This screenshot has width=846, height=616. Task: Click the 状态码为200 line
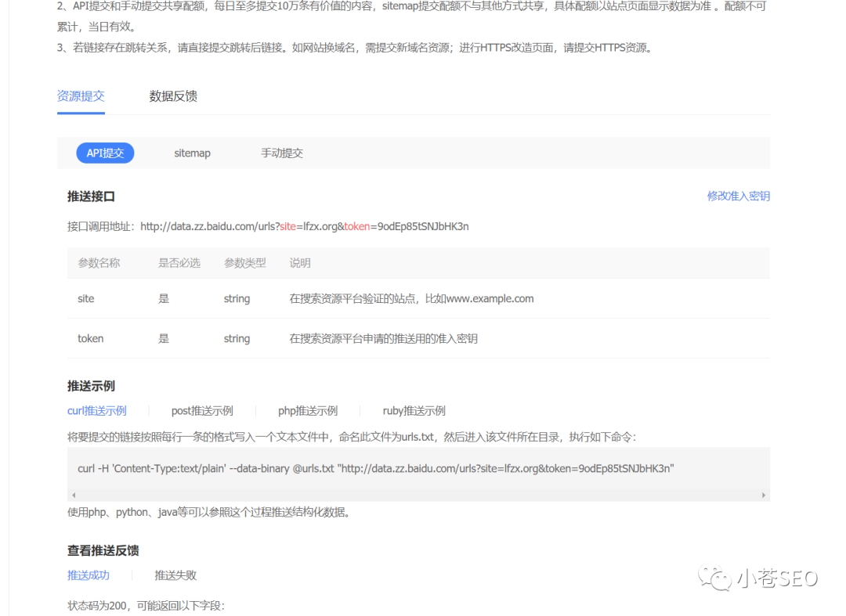[x=146, y=606]
